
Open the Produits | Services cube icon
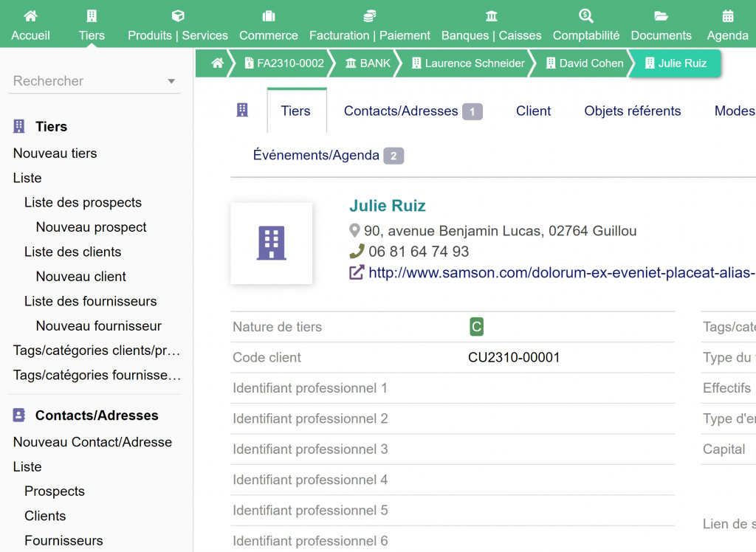pyautogui.click(x=178, y=16)
